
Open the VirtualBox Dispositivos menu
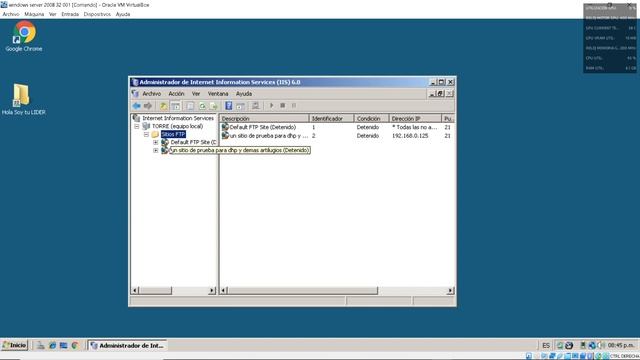[x=97, y=14]
